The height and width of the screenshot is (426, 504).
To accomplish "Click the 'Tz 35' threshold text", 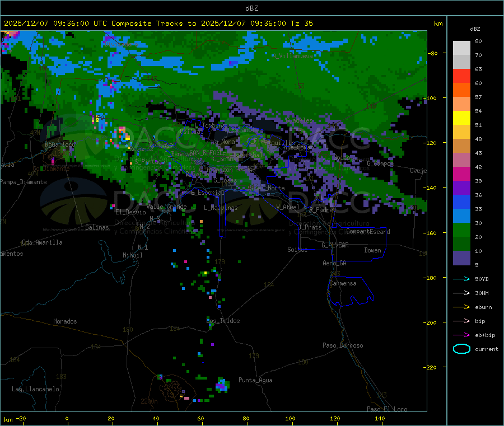I will 301,24.
